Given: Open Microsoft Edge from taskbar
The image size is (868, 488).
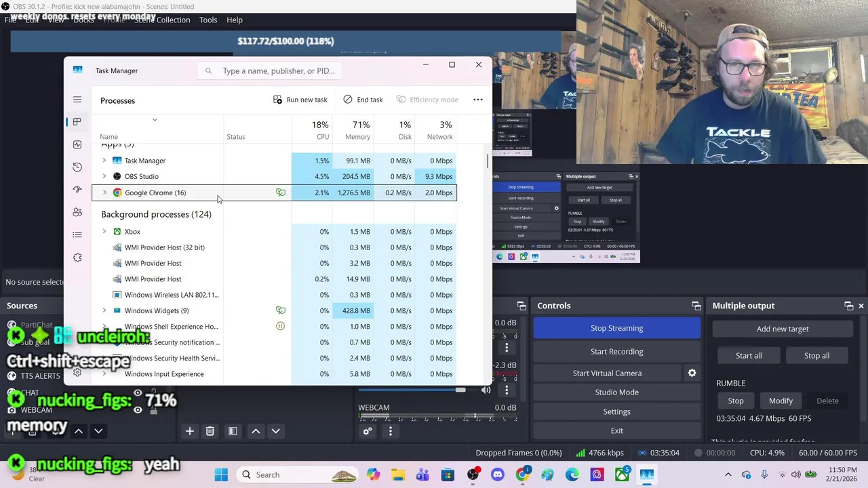Looking at the screenshot, I should click(572, 474).
